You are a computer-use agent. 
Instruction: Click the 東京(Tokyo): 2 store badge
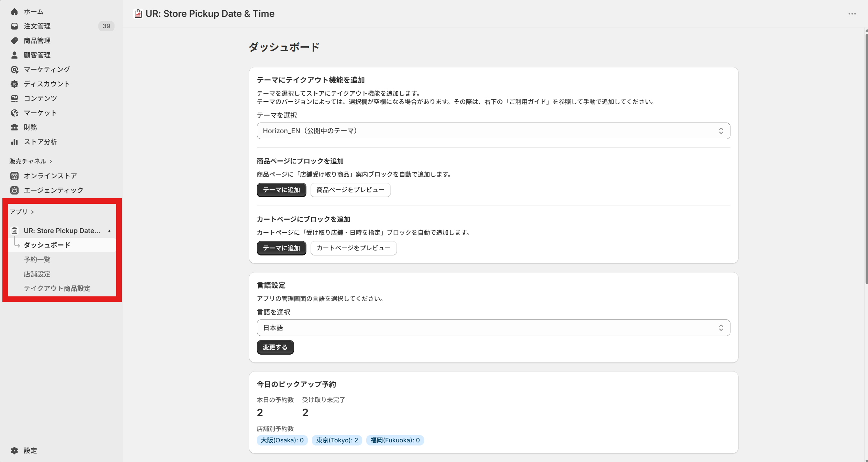337,440
